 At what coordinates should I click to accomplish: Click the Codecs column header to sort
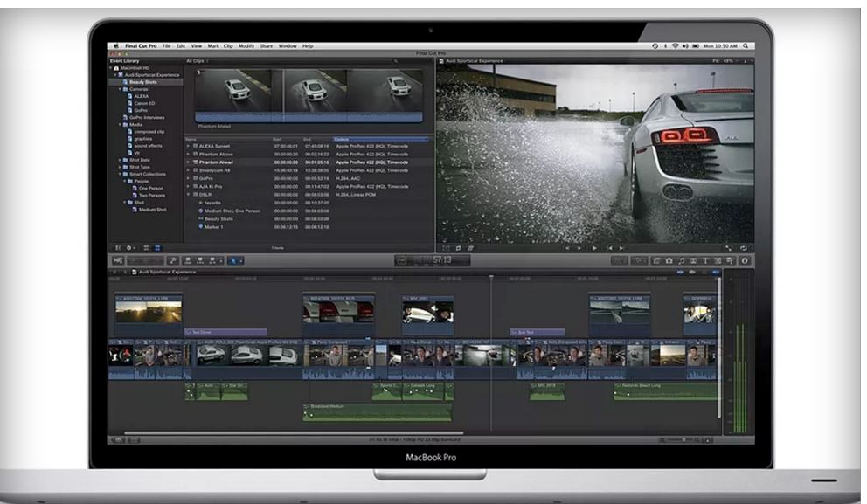(343, 138)
